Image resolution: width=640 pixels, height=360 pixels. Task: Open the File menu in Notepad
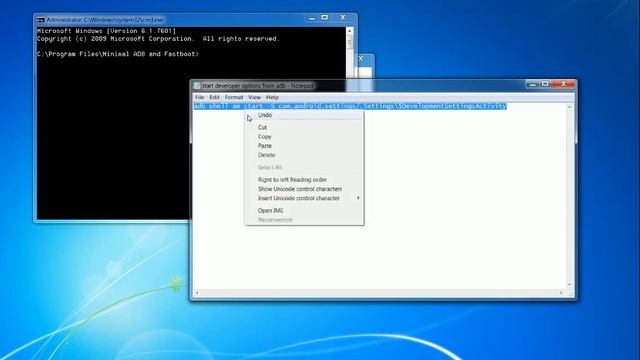pyautogui.click(x=199, y=97)
